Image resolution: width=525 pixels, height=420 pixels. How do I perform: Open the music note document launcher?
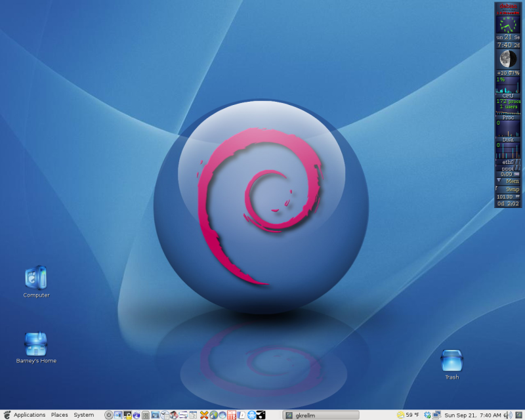click(x=241, y=415)
